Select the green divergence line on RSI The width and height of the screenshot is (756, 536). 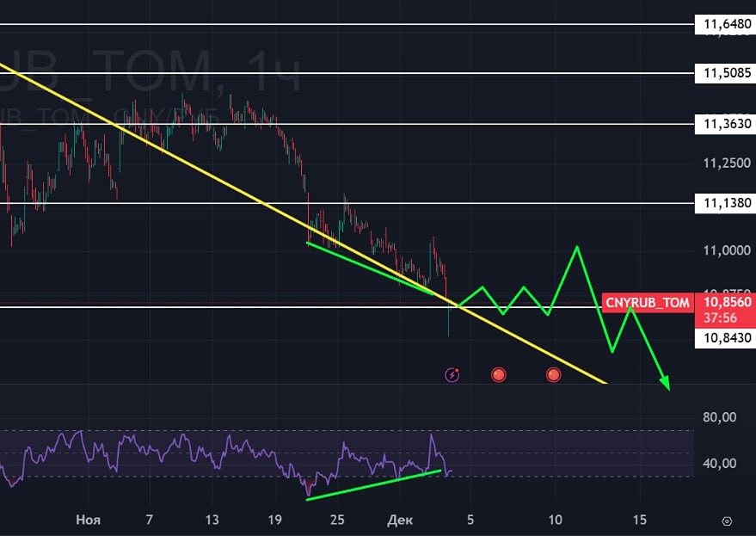pos(373,485)
